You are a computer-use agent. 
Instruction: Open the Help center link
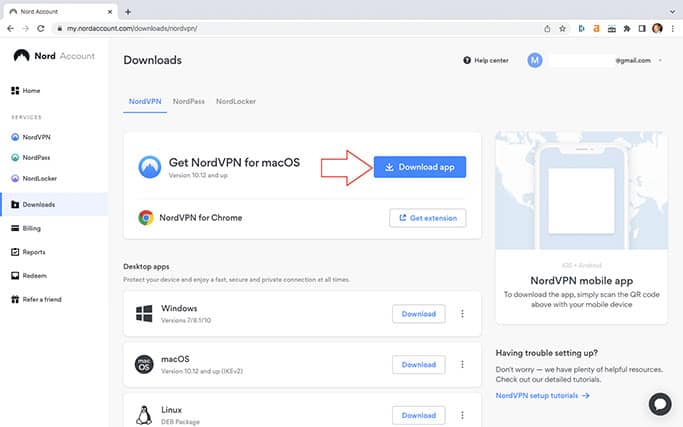pyautogui.click(x=486, y=60)
